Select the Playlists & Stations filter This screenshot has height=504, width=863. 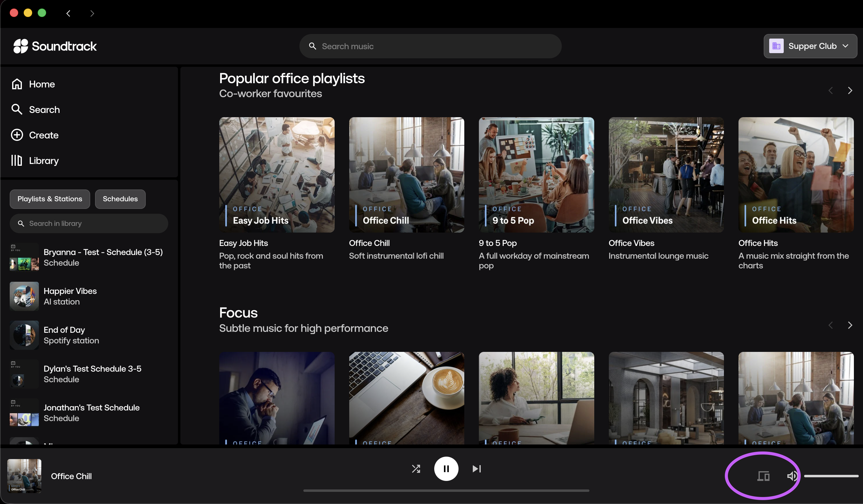pos(50,199)
